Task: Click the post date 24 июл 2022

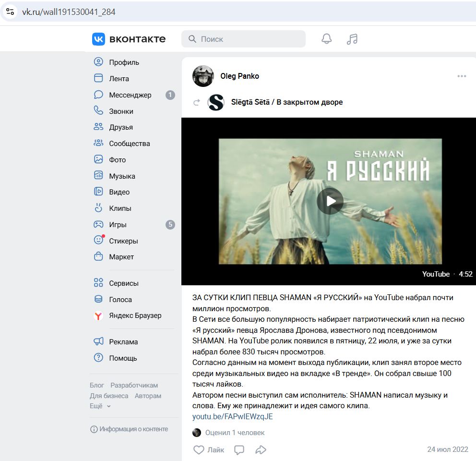Action: 448,449
